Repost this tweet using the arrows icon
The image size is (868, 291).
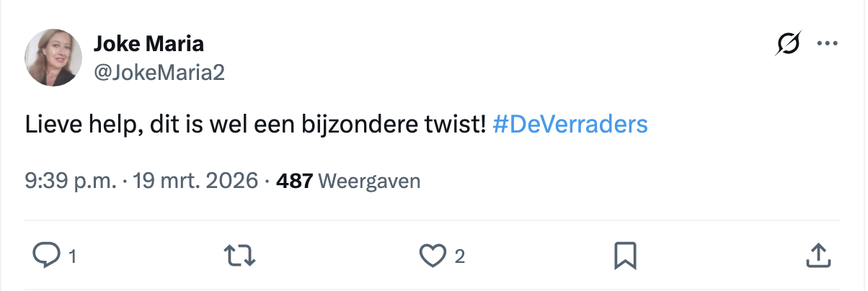pyautogui.click(x=242, y=256)
